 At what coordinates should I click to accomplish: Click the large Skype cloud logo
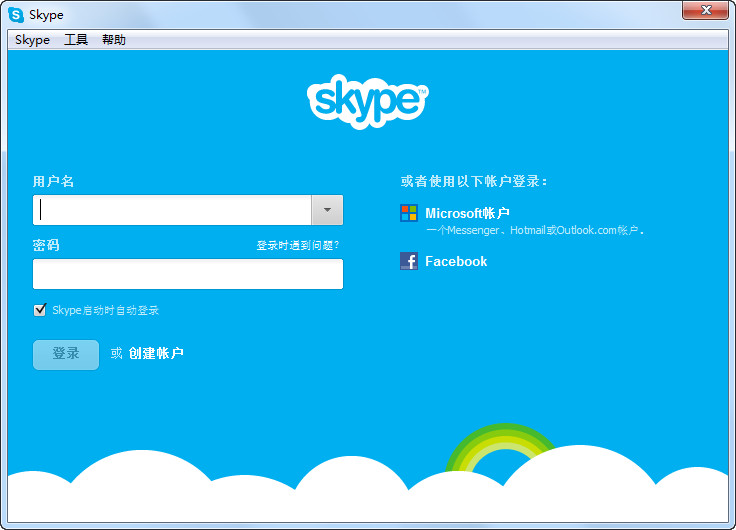coord(368,101)
